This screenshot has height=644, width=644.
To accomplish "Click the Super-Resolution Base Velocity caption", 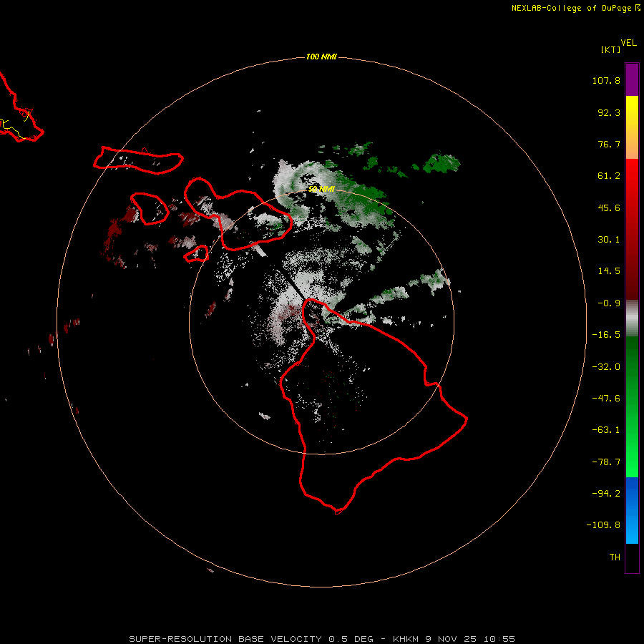I will 322,639.
